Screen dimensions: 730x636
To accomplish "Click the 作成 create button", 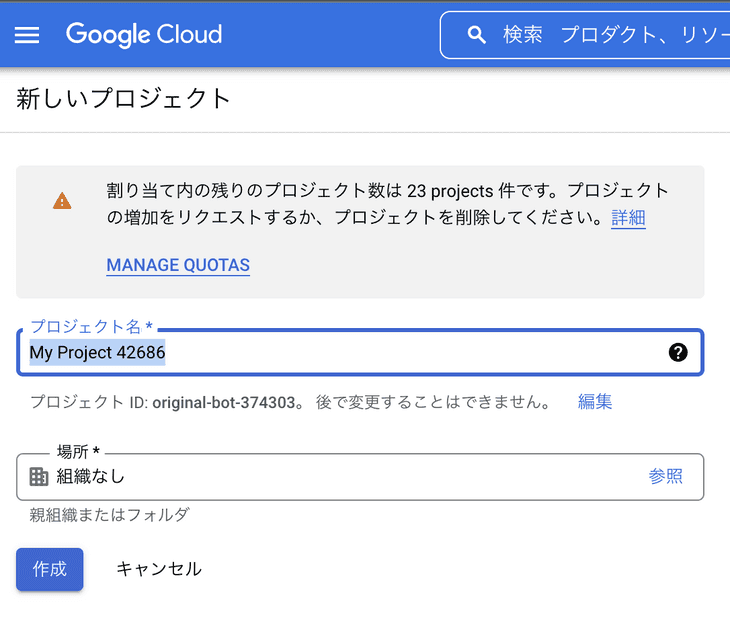I will click(x=50, y=569).
